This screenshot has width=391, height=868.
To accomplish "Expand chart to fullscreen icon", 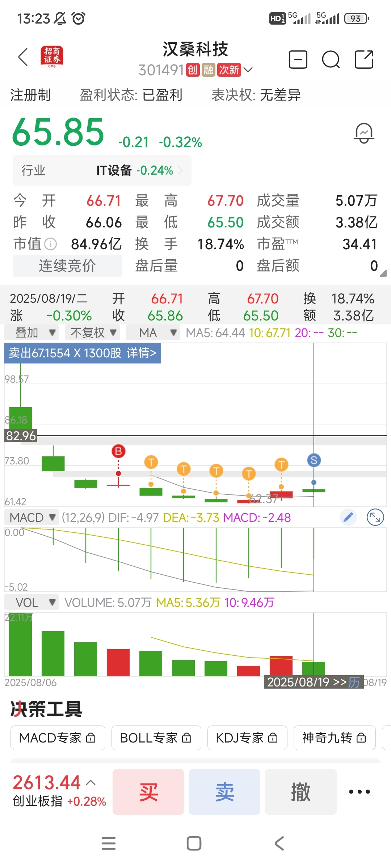I will [x=375, y=517].
